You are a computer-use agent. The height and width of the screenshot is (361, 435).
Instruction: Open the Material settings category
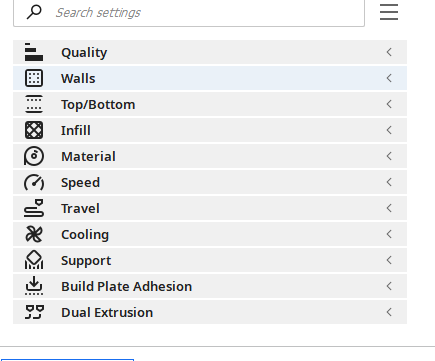[210, 156]
